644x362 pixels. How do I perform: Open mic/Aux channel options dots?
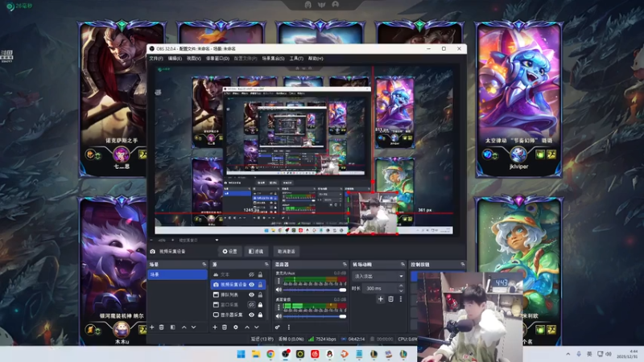279,281
